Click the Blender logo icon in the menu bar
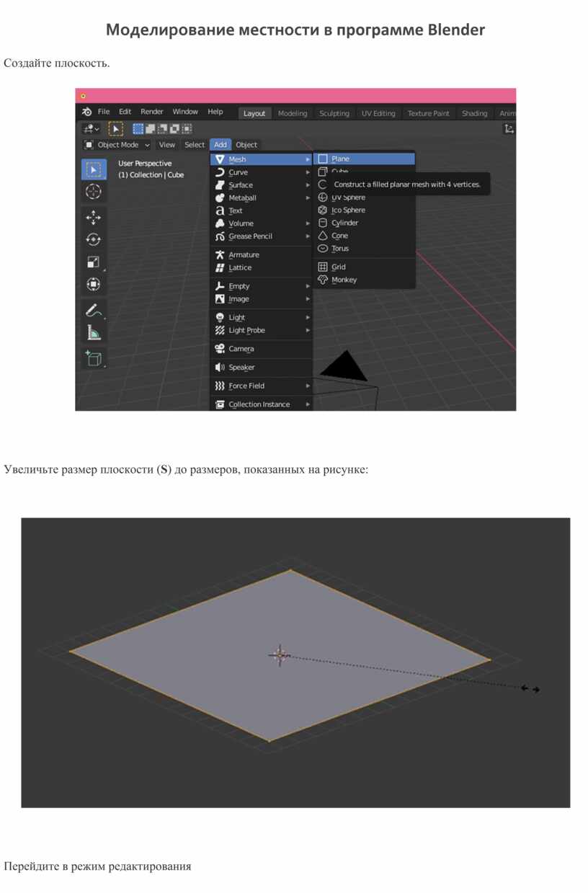 tap(86, 112)
